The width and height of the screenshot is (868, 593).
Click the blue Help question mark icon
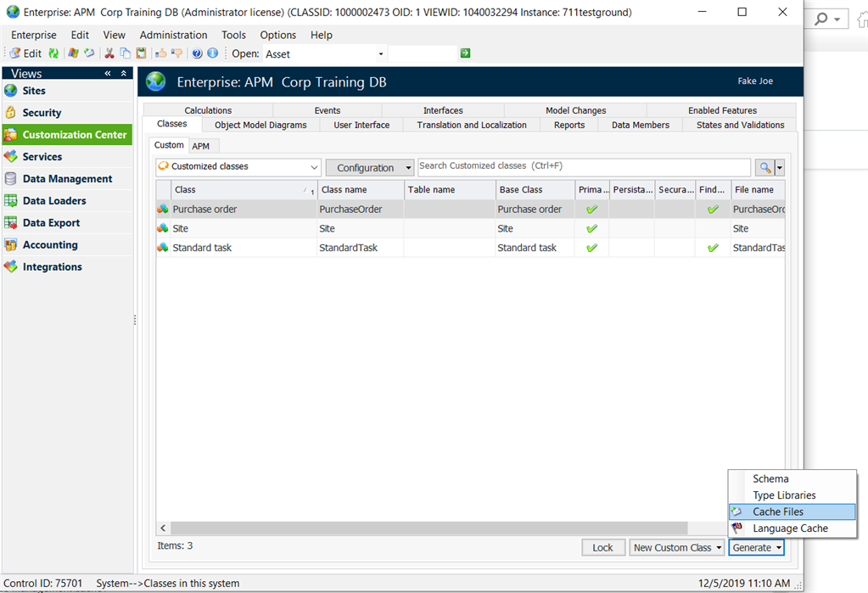pos(197,53)
